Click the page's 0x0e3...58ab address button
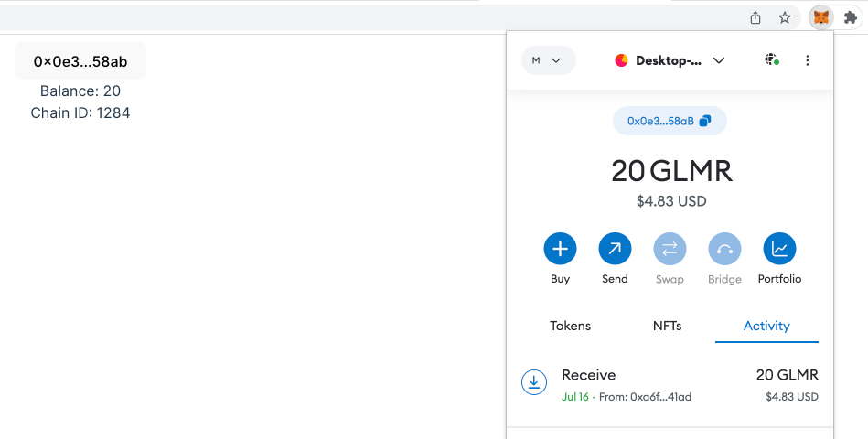This screenshot has width=868, height=439. click(x=80, y=61)
